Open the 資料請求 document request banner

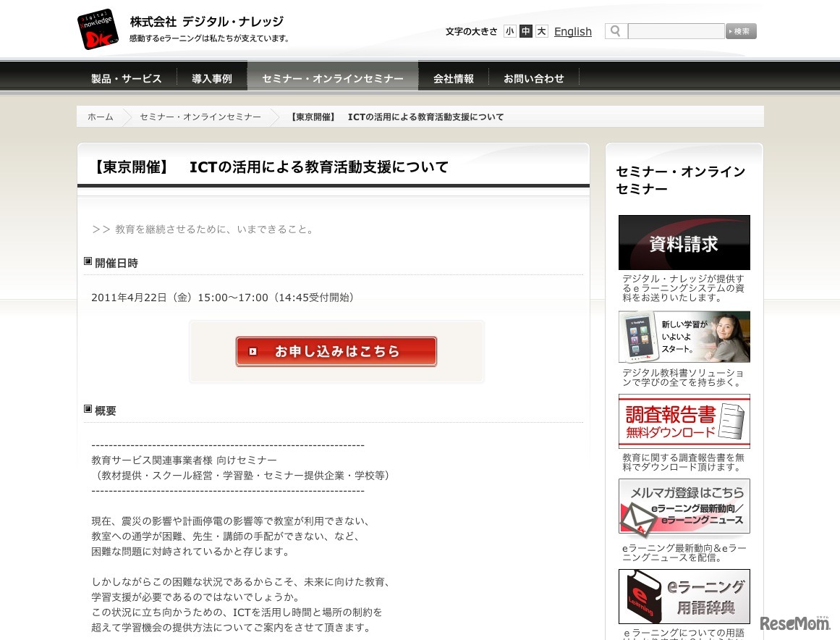coord(684,242)
